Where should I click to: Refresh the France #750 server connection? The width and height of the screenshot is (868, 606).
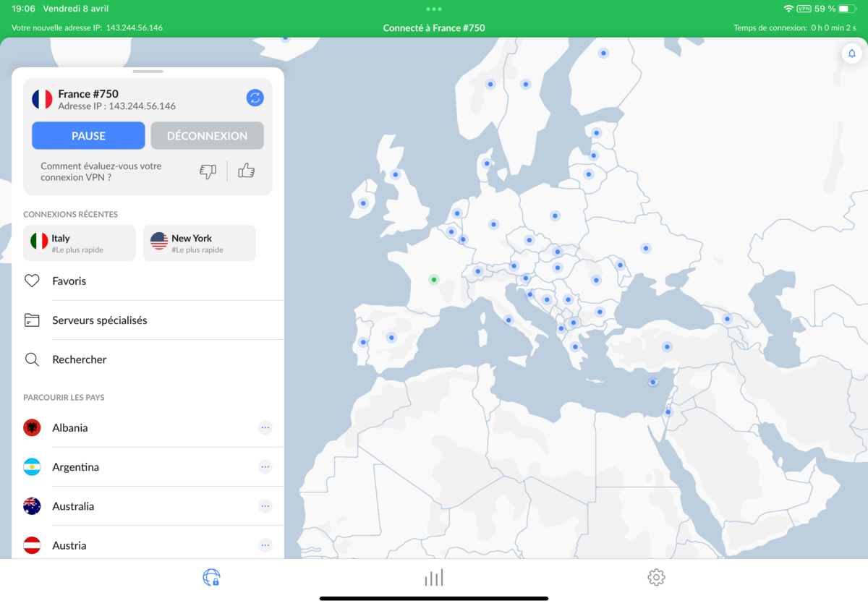coord(255,98)
